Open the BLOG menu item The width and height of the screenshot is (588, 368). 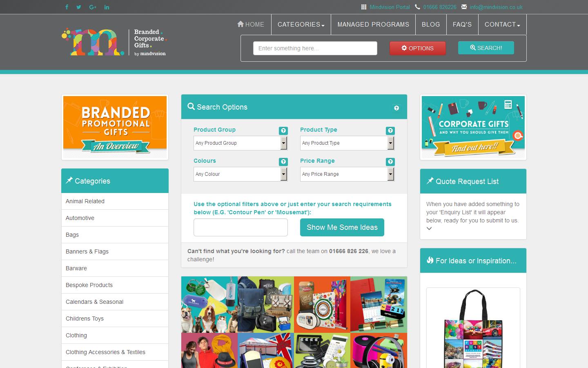[431, 25]
